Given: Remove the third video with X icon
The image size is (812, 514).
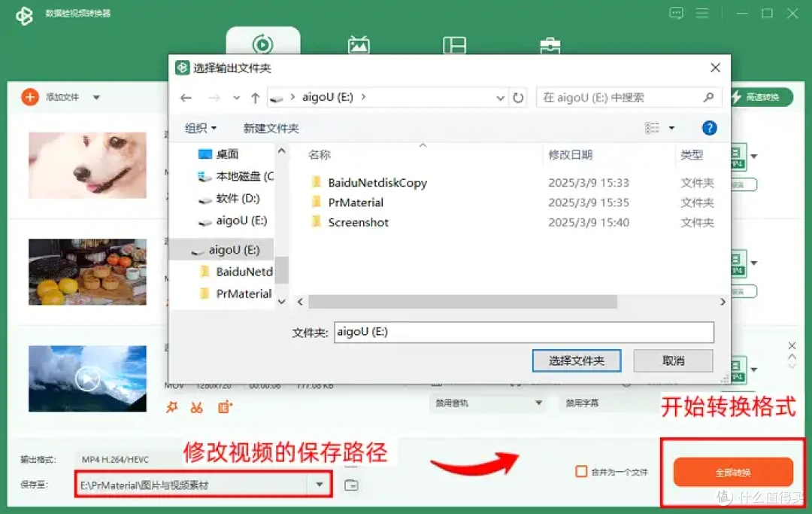Looking at the screenshot, I should 792,345.
